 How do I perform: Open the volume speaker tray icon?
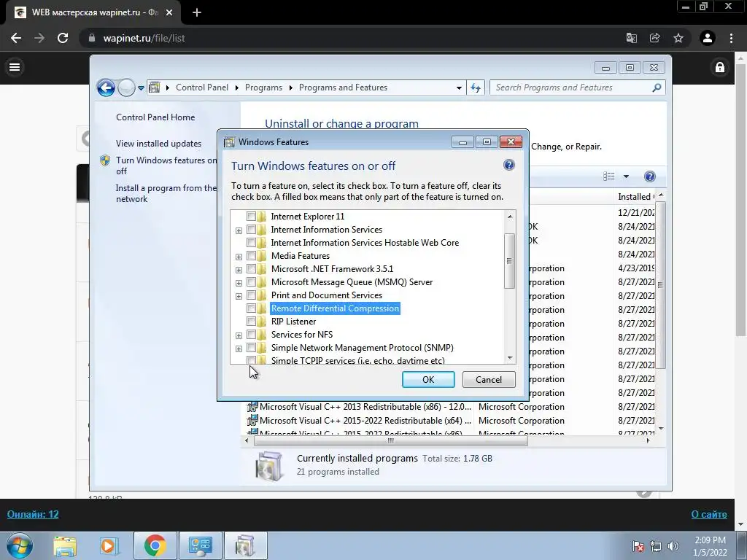673,546
